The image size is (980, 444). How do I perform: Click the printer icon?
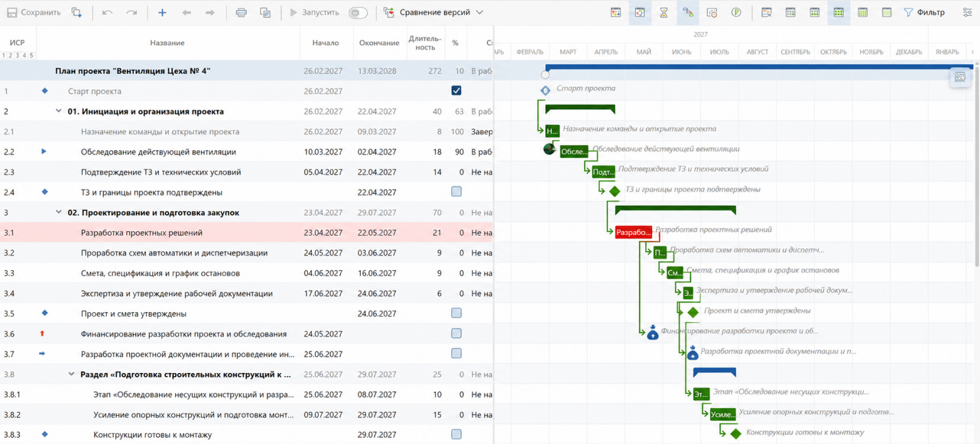pyautogui.click(x=241, y=13)
